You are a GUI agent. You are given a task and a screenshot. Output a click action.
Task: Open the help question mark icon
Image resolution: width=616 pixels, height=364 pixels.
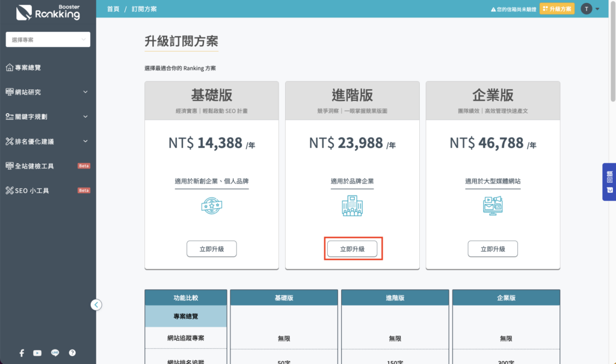[72, 353]
